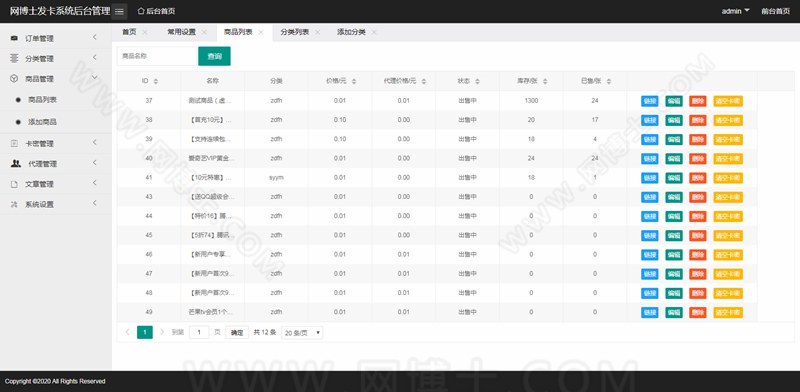Open 添加商品 in the sidebar

(42, 122)
